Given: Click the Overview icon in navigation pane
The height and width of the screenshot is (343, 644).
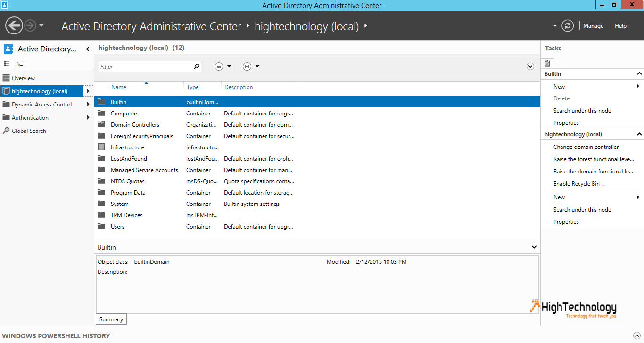Looking at the screenshot, I should [x=6, y=78].
